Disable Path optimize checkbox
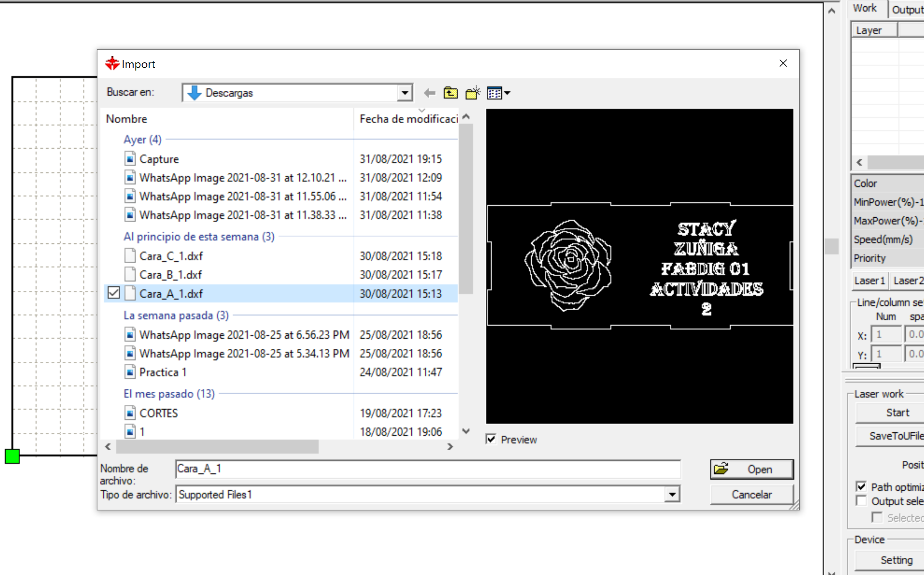 [x=861, y=487]
